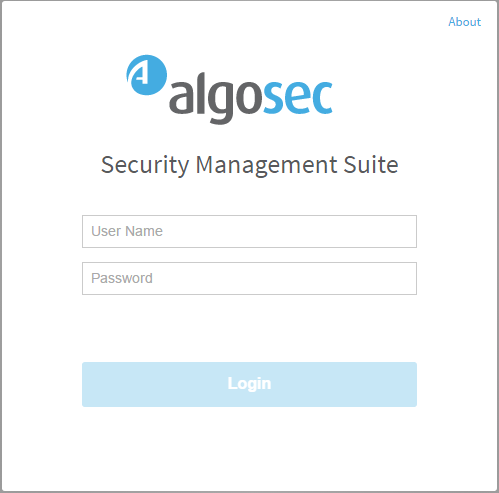Click the User Name placeholder text

[x=127, y=231]
